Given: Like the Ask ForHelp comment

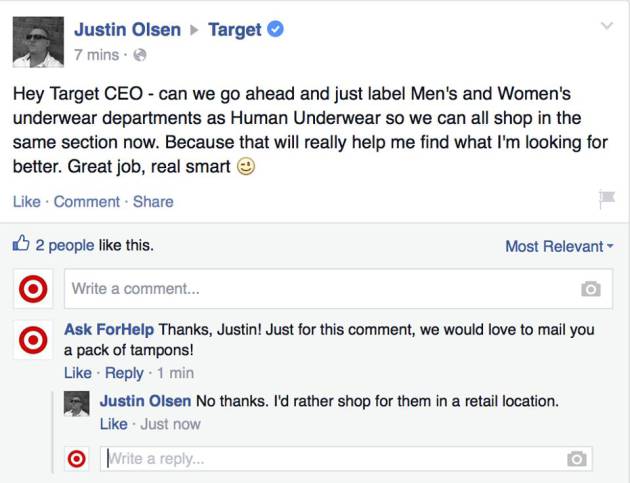Looking at the screenshot, I should pos(77,373).
